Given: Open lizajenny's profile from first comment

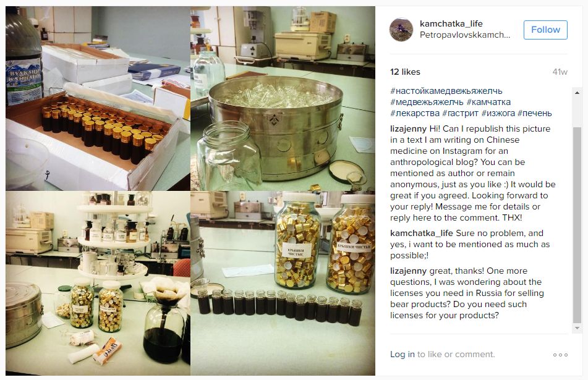Looking at the screenshot, I should [408, 129].
